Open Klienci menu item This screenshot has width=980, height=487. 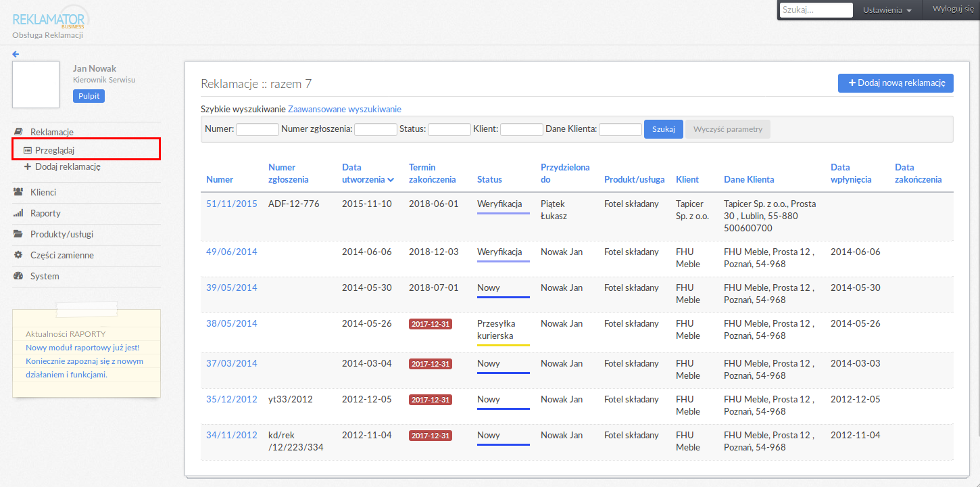pyautogui.click(x=43, y=192)
